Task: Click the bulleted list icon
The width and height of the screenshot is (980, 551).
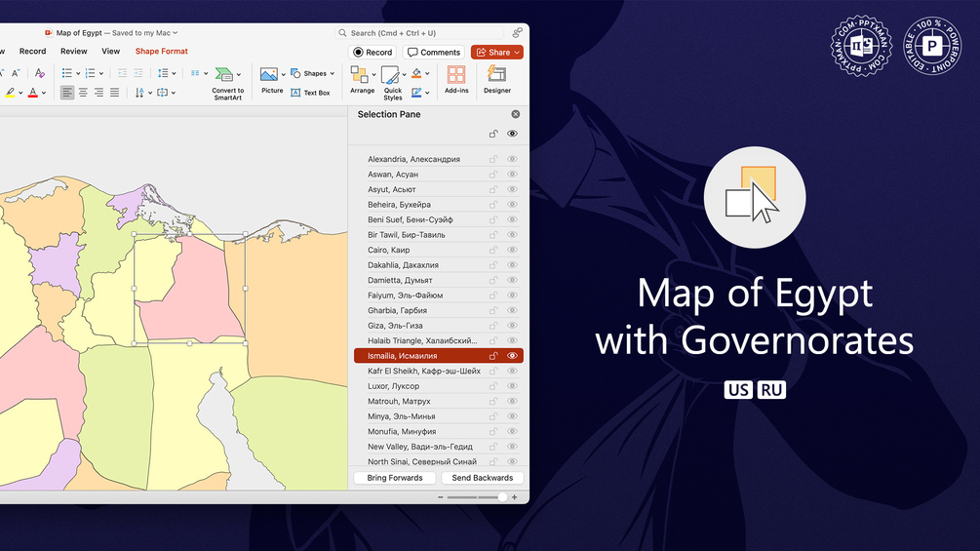Action: click(67, 73)
